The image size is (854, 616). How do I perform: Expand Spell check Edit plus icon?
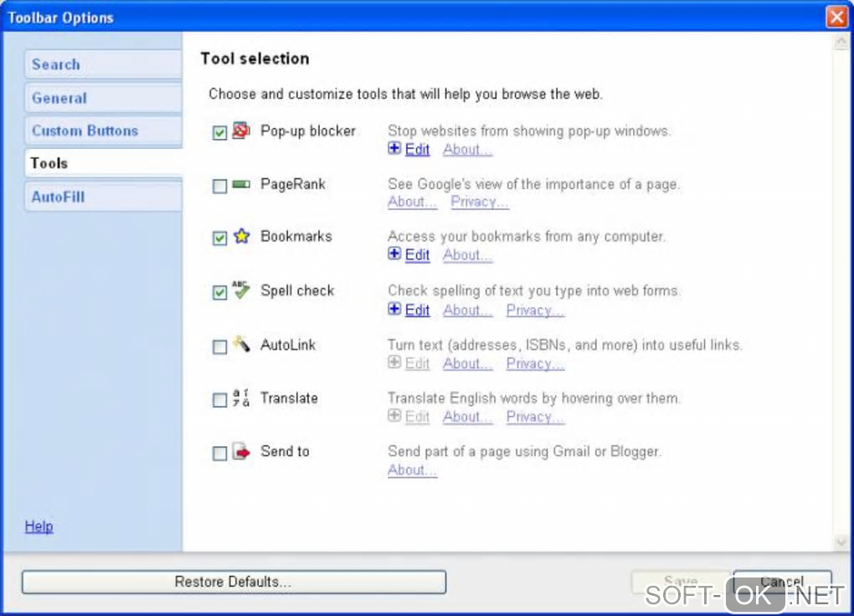(x=394, y=309)
